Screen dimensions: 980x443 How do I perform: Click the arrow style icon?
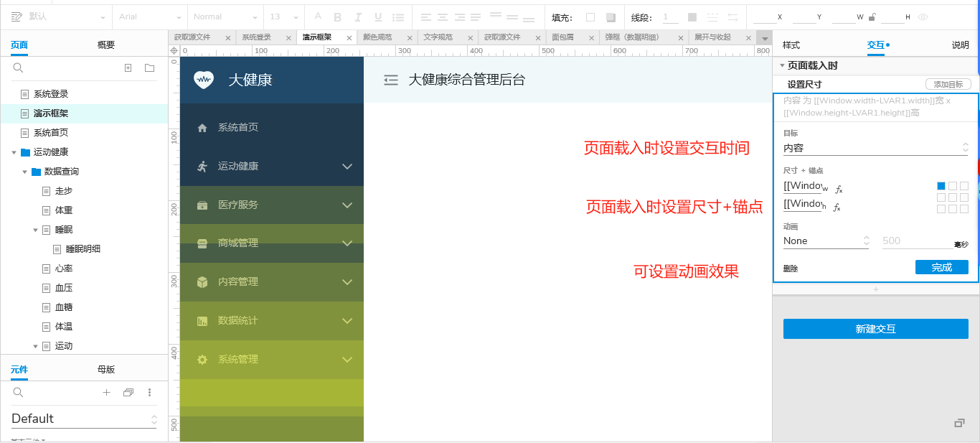click(732, 17)
